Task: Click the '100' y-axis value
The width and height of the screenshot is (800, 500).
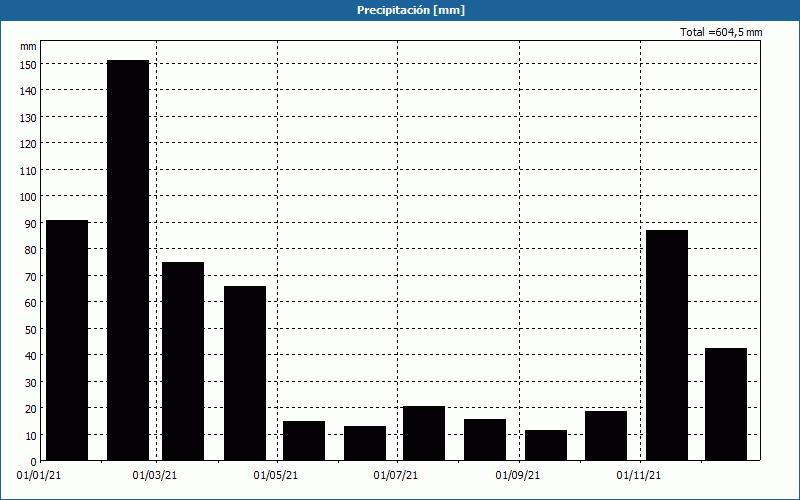Action: point(28,197)
